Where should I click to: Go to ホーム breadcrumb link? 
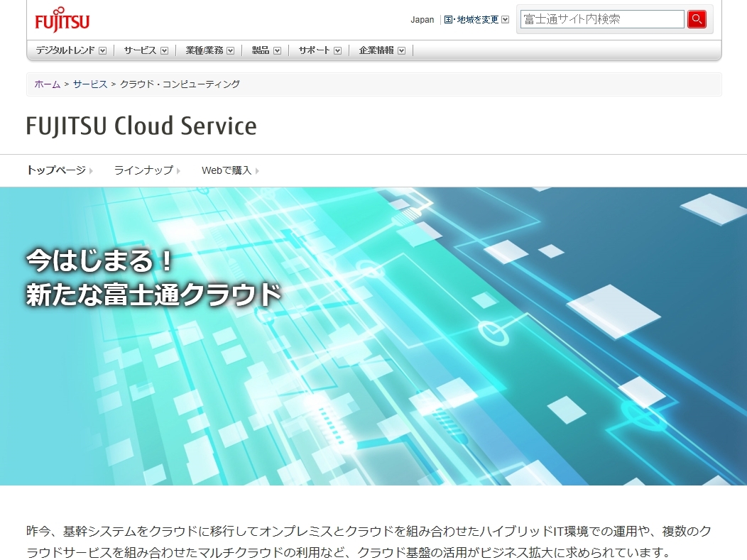[47, 84]
